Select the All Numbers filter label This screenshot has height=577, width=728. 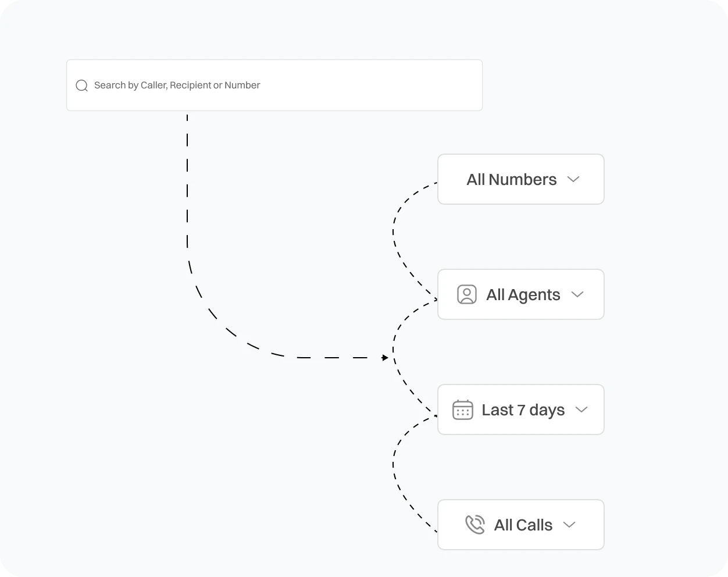[x=512, y=179]
